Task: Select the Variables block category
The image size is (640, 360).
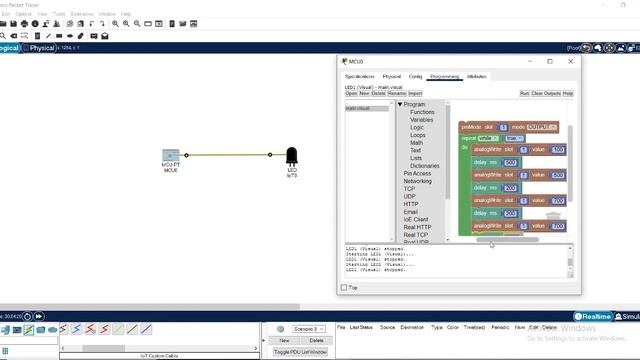Action: tap(421, 120)
